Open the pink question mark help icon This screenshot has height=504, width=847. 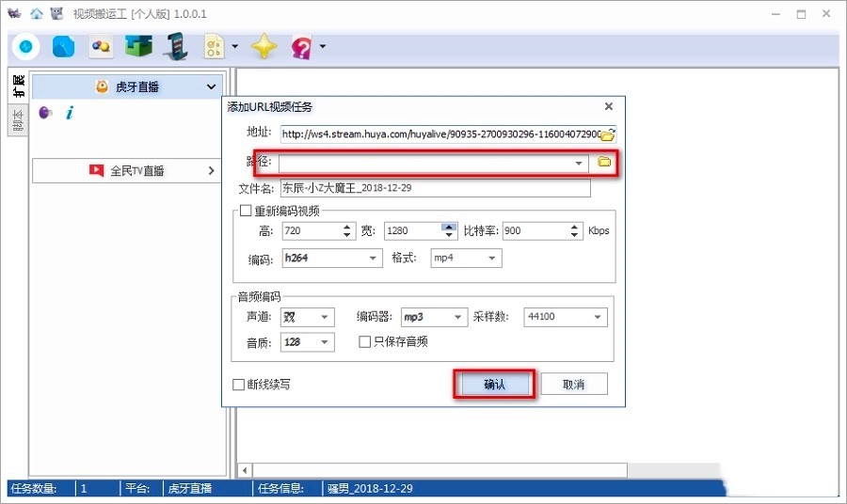tap(301, 48)
